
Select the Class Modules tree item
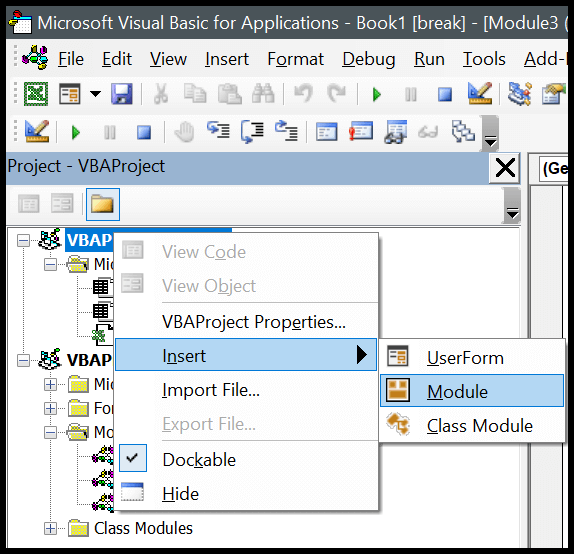pyautogui.click(x=143, y=528)
